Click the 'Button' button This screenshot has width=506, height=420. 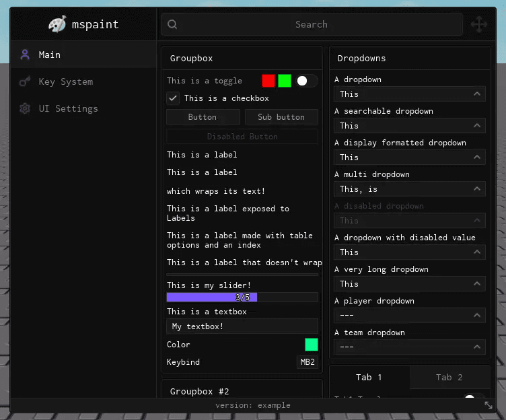coord(203,117)
